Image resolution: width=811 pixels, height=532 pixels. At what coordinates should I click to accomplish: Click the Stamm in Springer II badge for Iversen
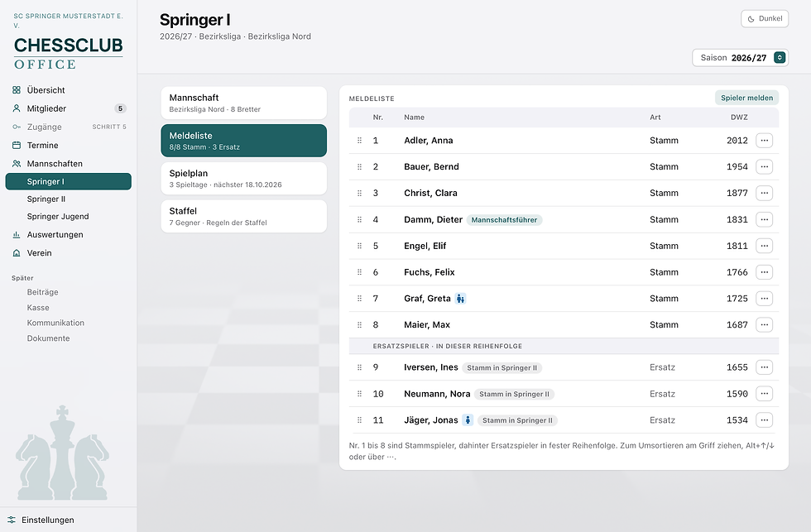click(501, 367)
